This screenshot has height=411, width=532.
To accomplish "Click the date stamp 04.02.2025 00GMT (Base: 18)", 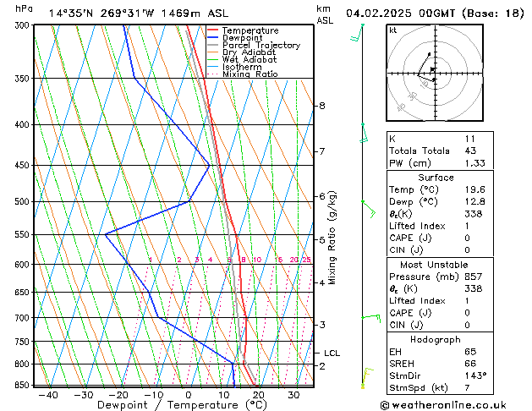I will 435,14.
